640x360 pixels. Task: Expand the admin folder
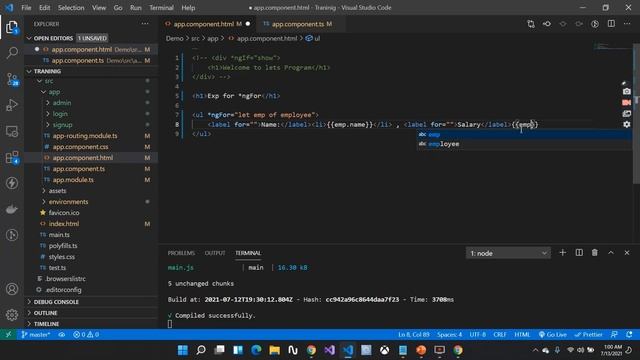tap(62, 103)
